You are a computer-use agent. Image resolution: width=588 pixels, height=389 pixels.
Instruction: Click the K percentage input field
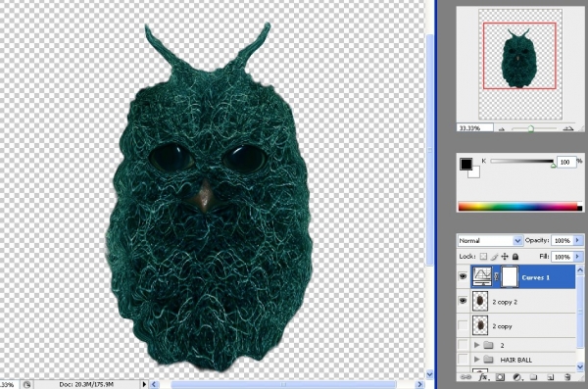coord(566,162)
